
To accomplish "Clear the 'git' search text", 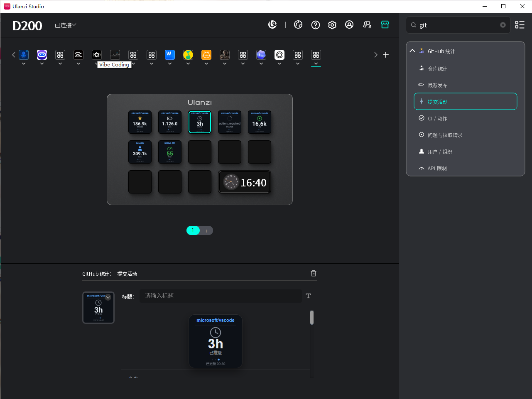I will pyautogui.click(x=503, y=25).
